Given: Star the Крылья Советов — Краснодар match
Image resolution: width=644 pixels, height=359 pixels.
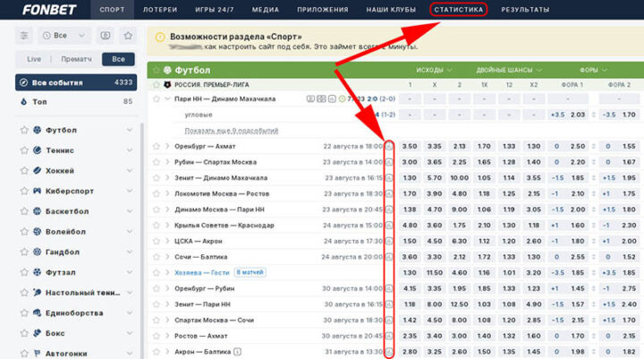Looking at the screenshot, I should (x=156, y=226).
